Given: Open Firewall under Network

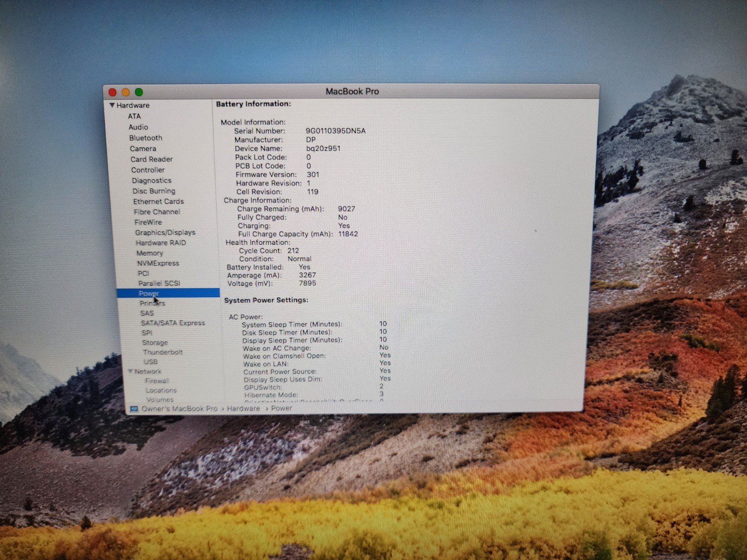Looking at the screenshot, I should click(157, 381).
